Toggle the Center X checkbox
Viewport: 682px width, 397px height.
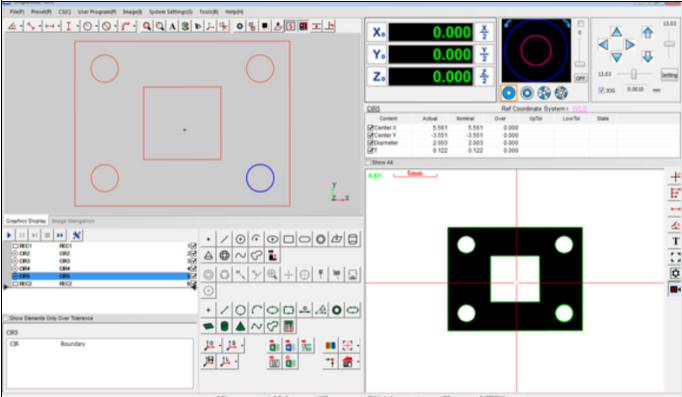coord(370,128)
